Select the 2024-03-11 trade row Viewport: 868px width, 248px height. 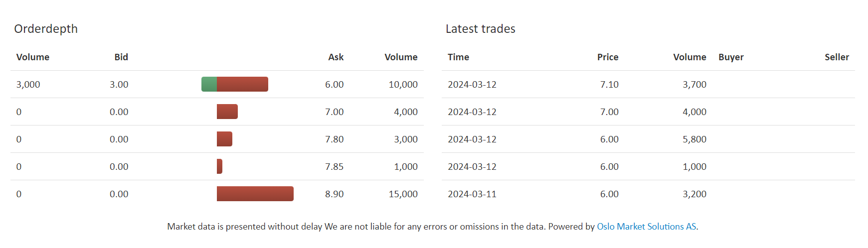648,194
